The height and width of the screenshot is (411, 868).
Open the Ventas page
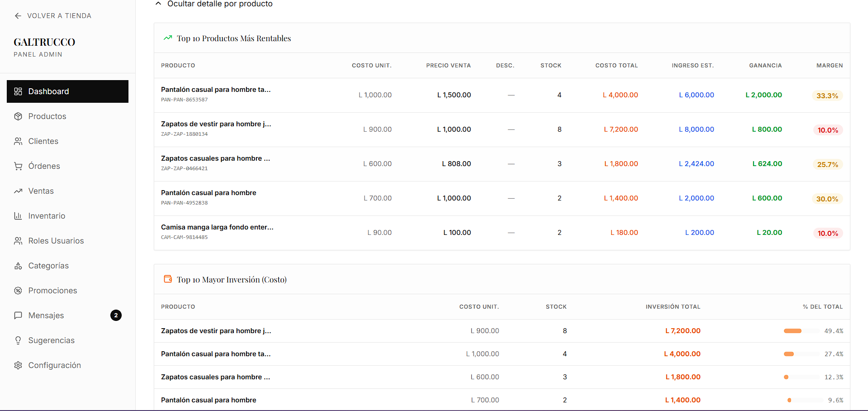pyautogui.click(x=41, y=191)
